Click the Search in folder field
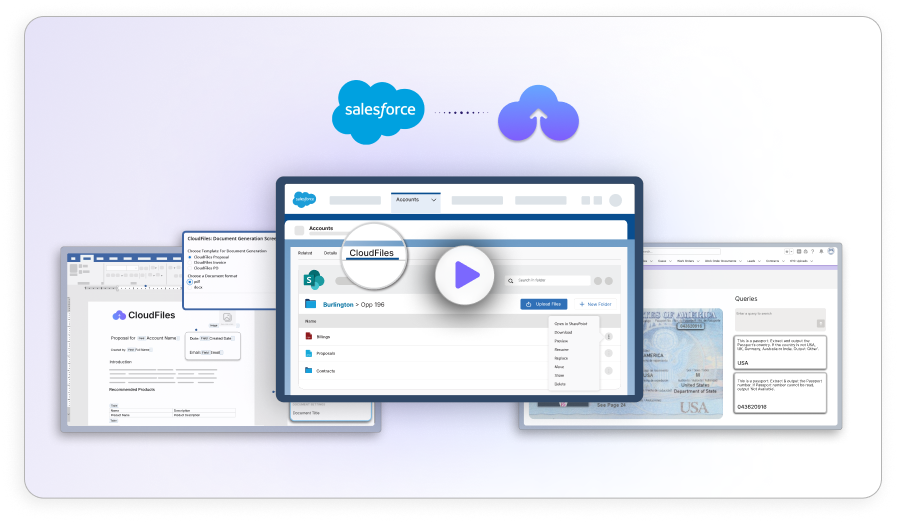This screenshot has width=898, height=523. (x=550, y=280)
